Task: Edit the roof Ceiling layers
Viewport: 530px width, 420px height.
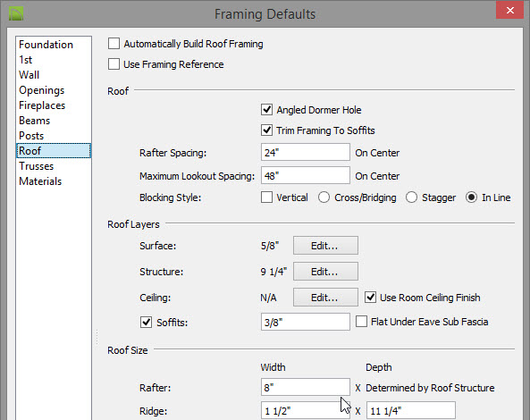Action: (325, 298)
